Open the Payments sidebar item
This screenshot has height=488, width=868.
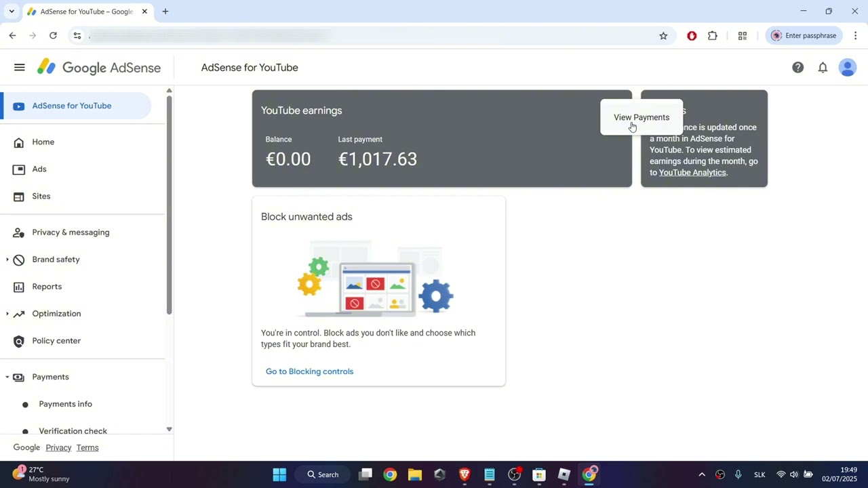click(50, 377)
